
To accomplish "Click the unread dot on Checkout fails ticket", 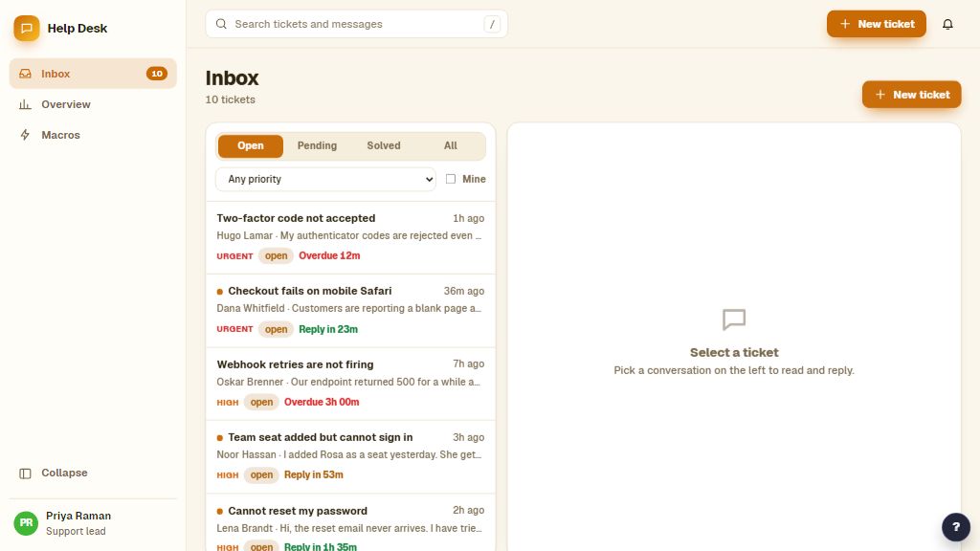I will 220,292.
